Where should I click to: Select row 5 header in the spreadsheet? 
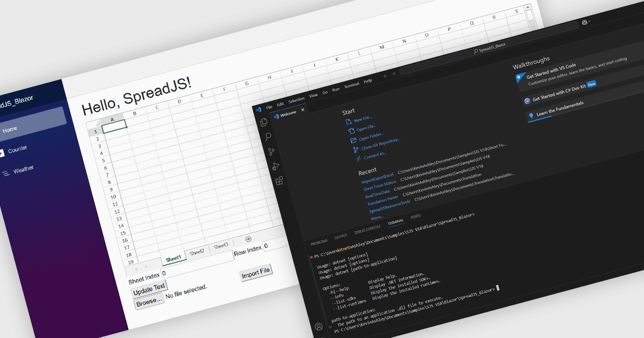pyautogui.click(x=104, y=160)
